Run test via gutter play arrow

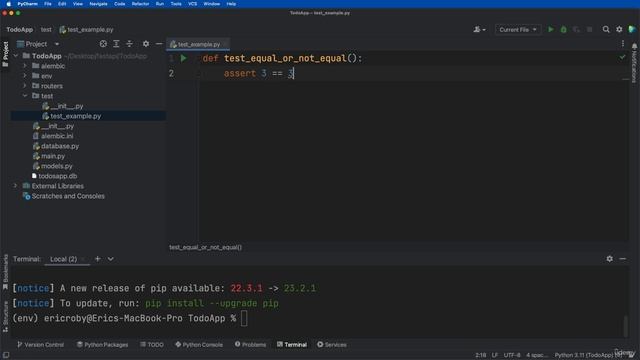pyautogui.click(x=183, y=58)
